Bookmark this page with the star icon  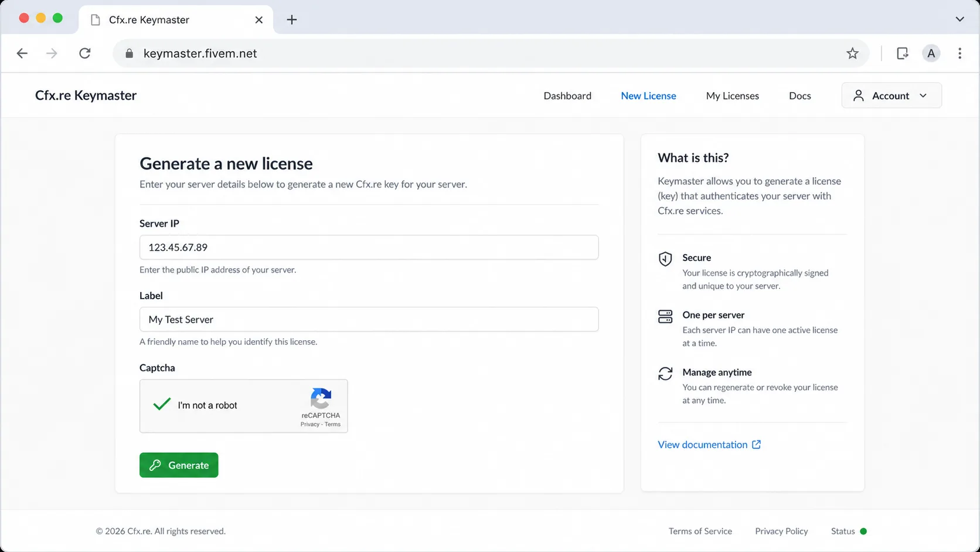[x=852, y=53]
